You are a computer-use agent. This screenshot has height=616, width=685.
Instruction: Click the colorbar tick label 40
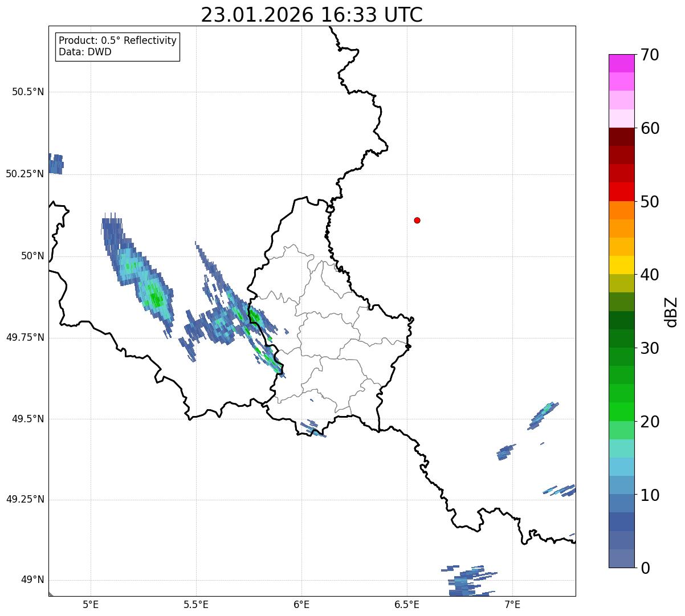650,275
